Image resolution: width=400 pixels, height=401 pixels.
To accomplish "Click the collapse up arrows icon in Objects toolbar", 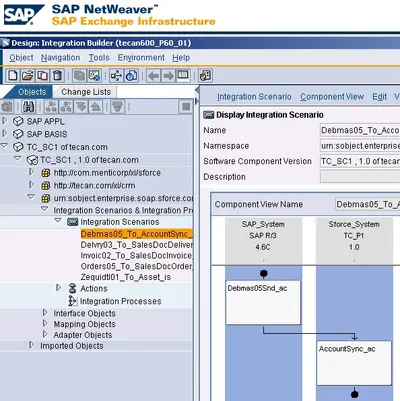I will 96,107.
